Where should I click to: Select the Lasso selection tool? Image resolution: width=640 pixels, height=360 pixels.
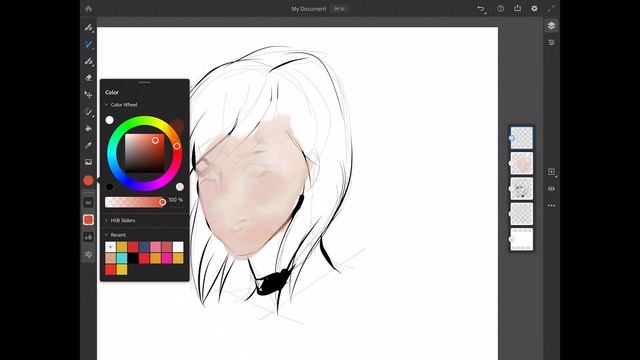(89, 111)
